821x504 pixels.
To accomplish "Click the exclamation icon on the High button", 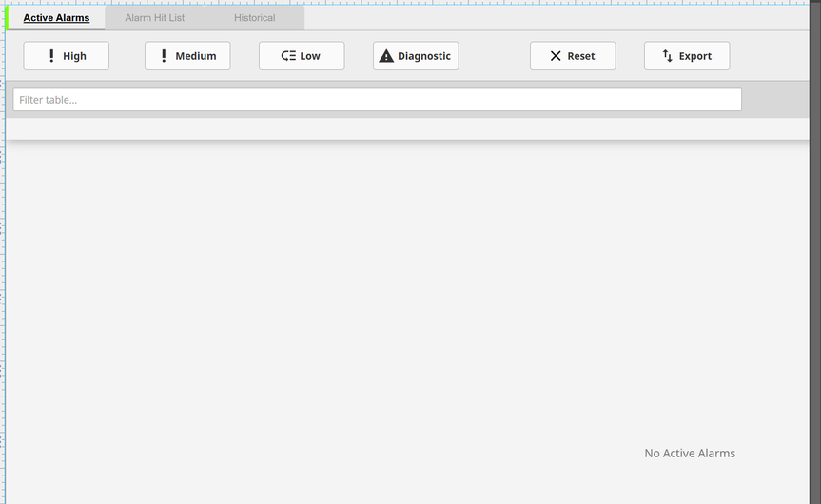I will tap(51, 56).
